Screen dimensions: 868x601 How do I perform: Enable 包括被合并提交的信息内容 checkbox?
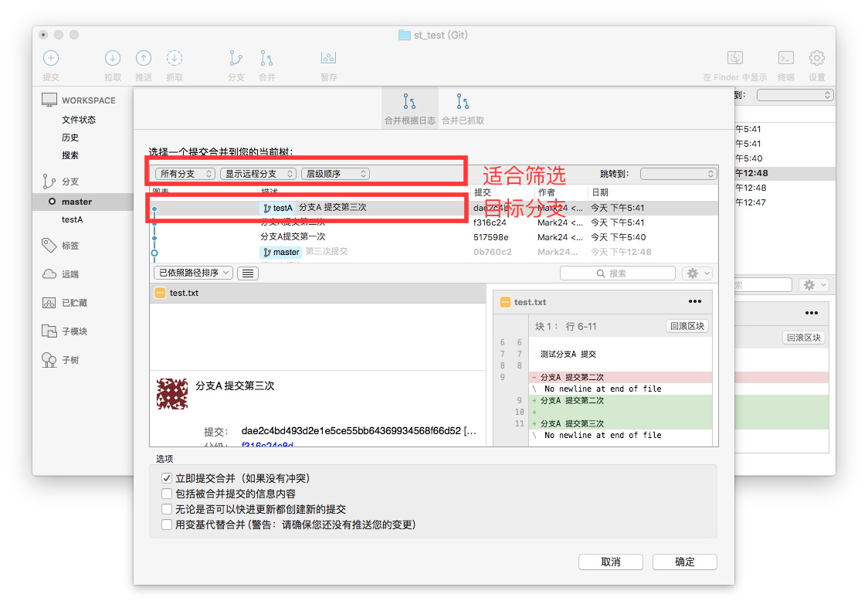[x=167, y=494]
